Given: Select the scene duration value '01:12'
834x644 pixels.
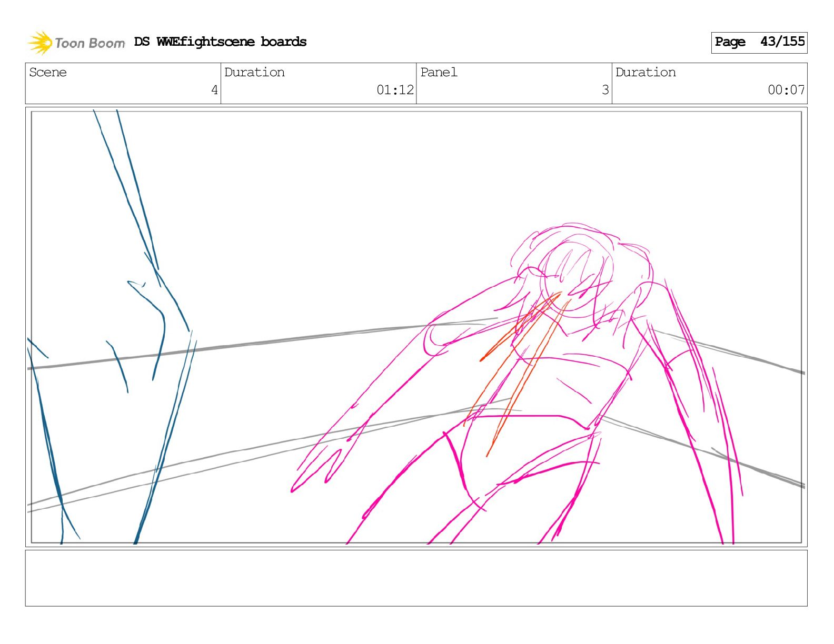Looking at the screenshot, I should (395, 90).
